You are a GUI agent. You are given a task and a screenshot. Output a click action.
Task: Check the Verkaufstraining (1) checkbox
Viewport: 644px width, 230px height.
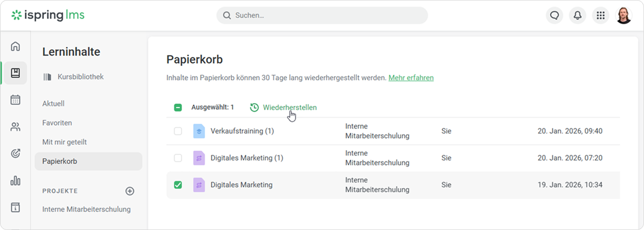click(178, 131)
